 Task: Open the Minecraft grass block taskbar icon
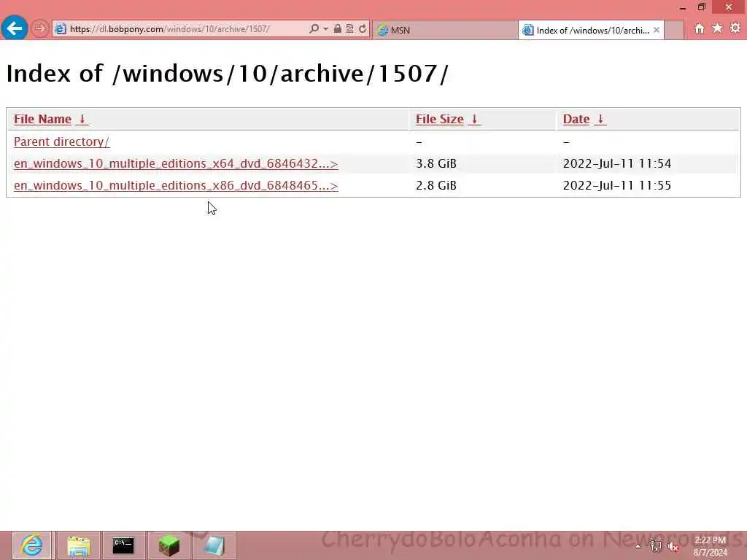pyautogui.click(x=169, y=545)
